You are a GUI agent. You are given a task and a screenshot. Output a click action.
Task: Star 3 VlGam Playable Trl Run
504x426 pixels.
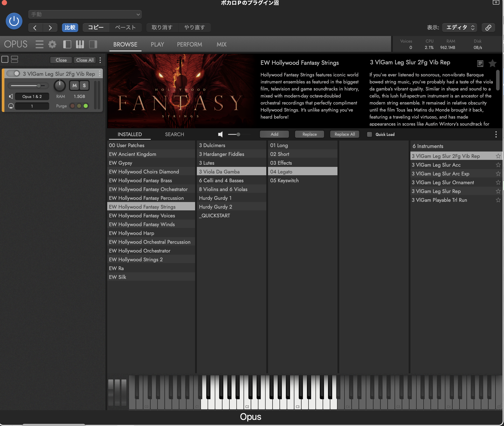pos(498,200)
